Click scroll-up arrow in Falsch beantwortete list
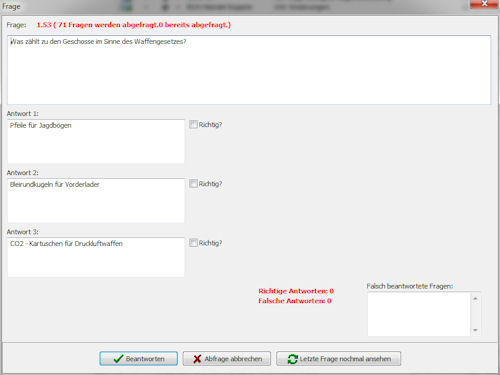This screenshot has height=375, width=500. pyautogui.click(x=475, y=299)
